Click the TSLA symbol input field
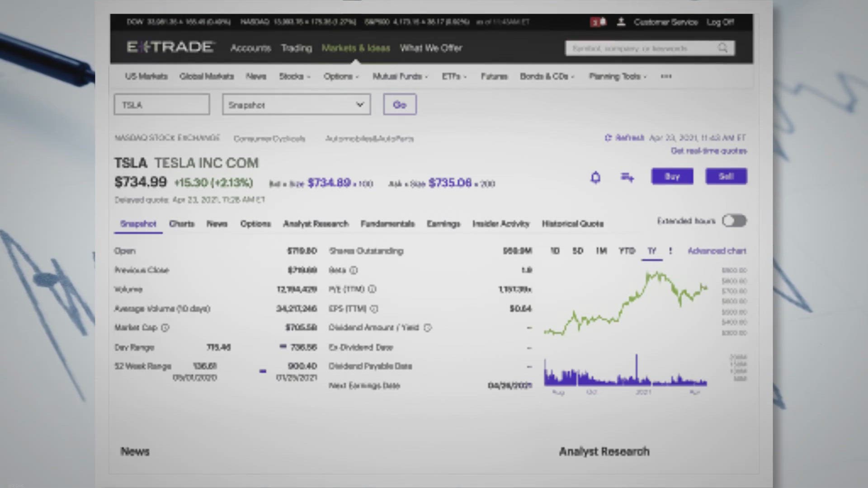 [x=161, y=105]
